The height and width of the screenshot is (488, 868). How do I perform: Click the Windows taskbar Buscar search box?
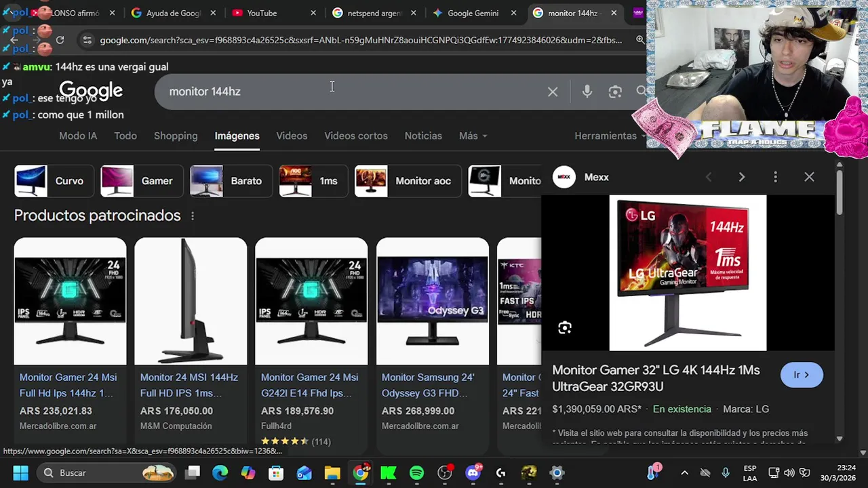pyautogui.click(x=106, y=472)
